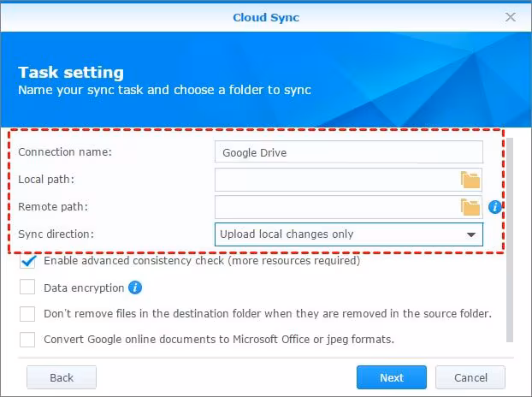
Task: Click the Cloud Sync window title
Action: (265, 16)
